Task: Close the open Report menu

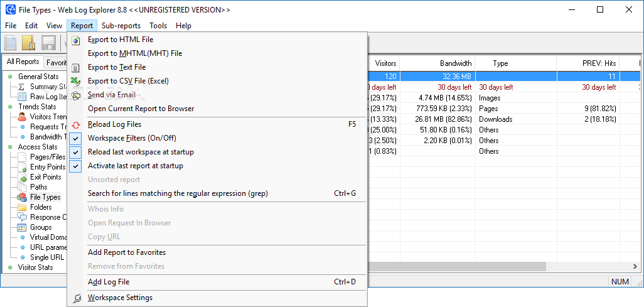Action: click(x=82, y=26)
